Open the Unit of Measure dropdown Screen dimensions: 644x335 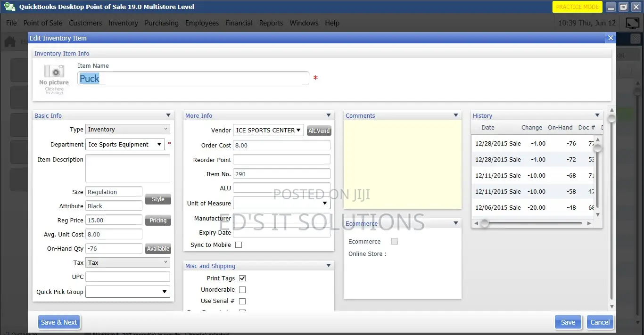pyautogui.click(x=282, y=204)
